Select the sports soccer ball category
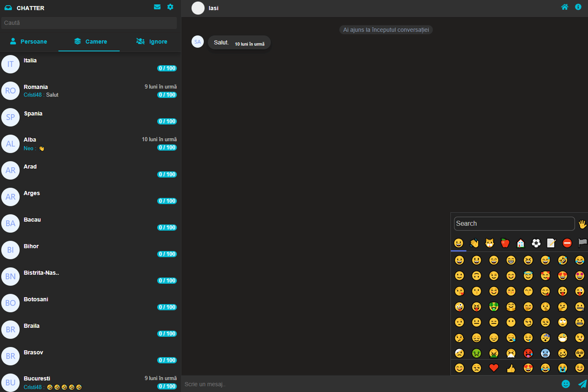 [x=536, y=243]
